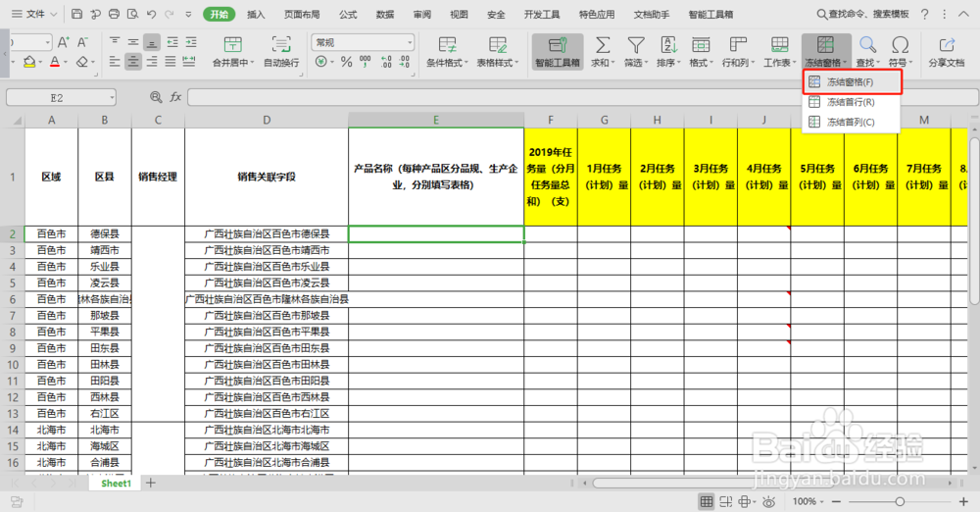The height and width of the screenshot is (512, 980).
Task: Click the Sort (排序) icon
Action: 668,44
